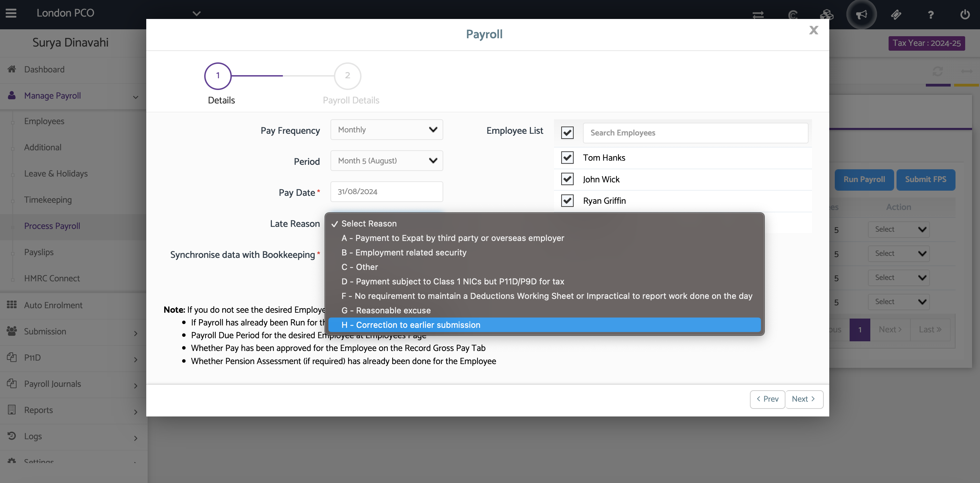Toggle the select-all employees checkbox

click(x=567, y=133)
